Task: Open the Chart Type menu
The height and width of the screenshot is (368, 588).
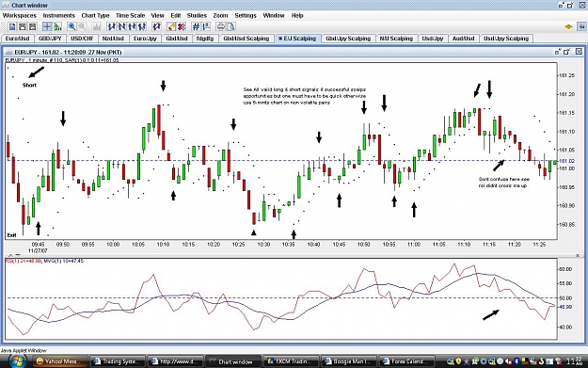Action: tap(95, 15)
